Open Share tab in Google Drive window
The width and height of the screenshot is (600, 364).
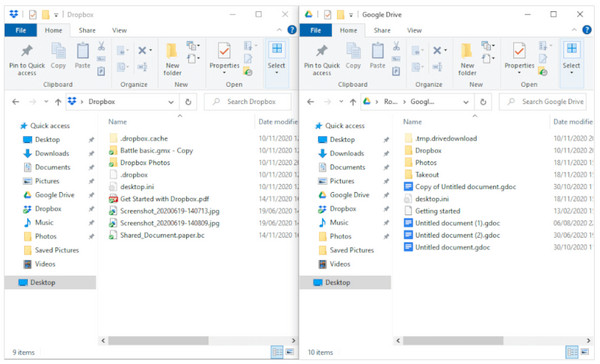coord(382,30)
